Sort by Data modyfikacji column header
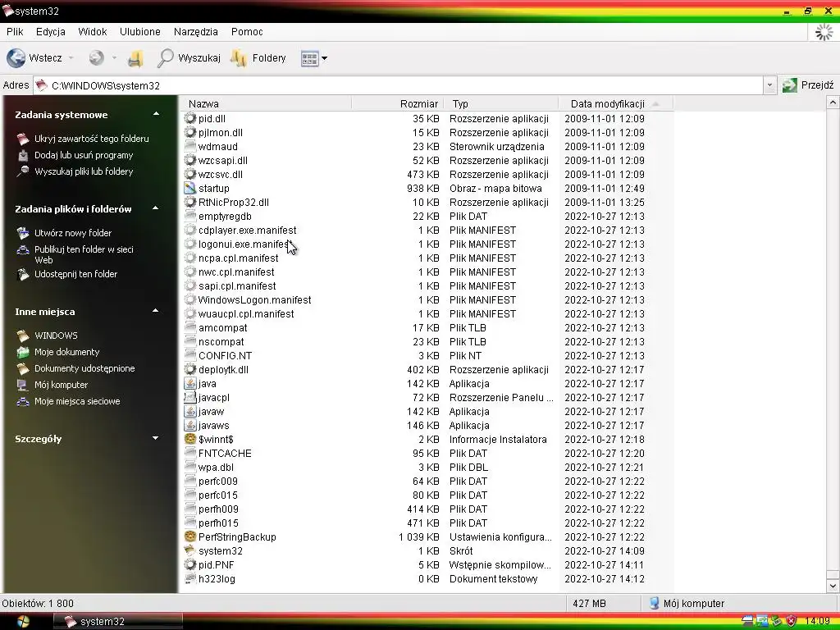This screenshot has height=630, width=840. click(x=615, y=104)
